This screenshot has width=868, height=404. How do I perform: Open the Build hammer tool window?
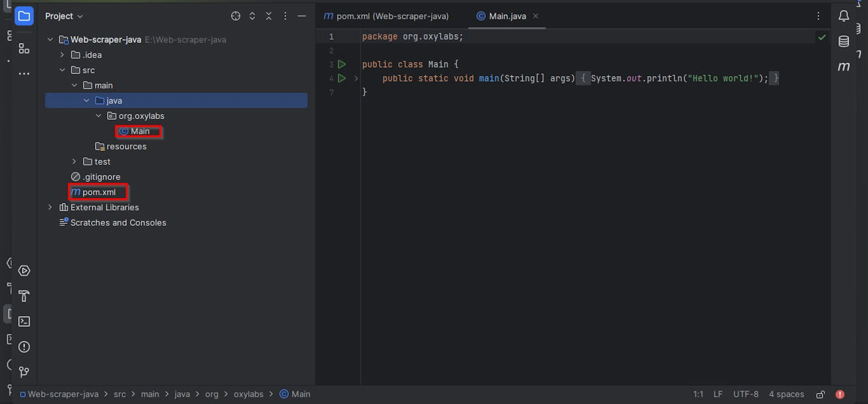coord(24,296)
